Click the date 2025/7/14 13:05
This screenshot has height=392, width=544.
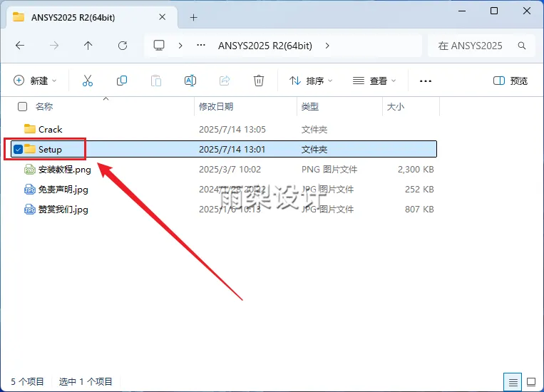pyautogui.click(x=232, y=130)
